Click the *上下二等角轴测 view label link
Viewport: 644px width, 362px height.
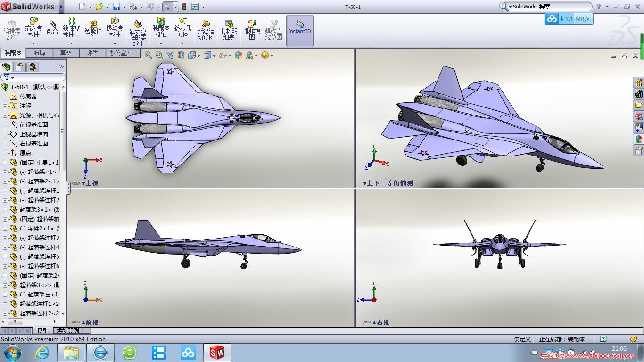pyautogui.click(x=388, y=183)
